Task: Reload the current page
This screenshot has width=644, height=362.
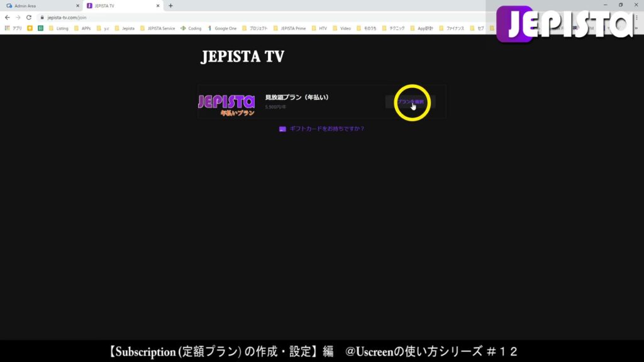Action: coord(29,17)
